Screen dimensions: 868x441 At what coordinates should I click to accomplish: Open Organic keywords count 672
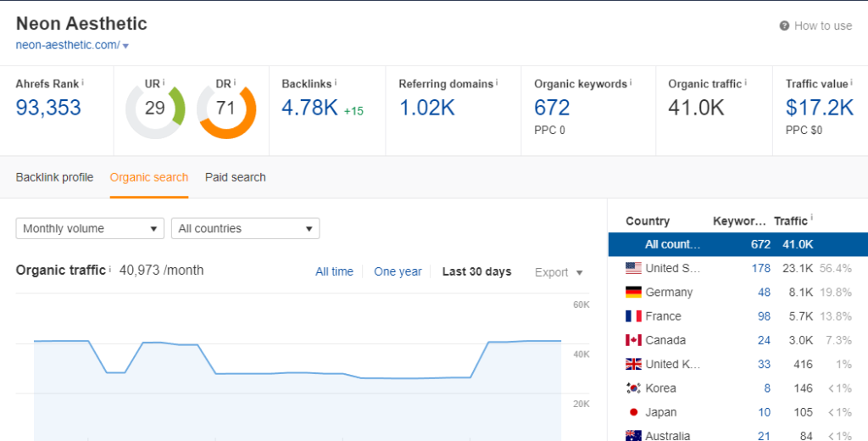[552, 108]
